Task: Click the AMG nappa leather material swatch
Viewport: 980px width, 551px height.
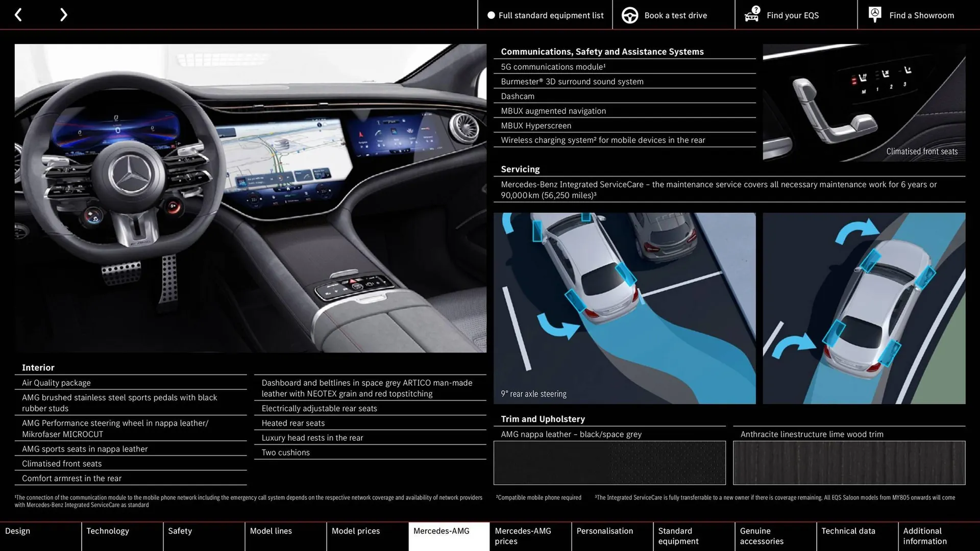Action: pyautogui.click(x=609, y=463)
